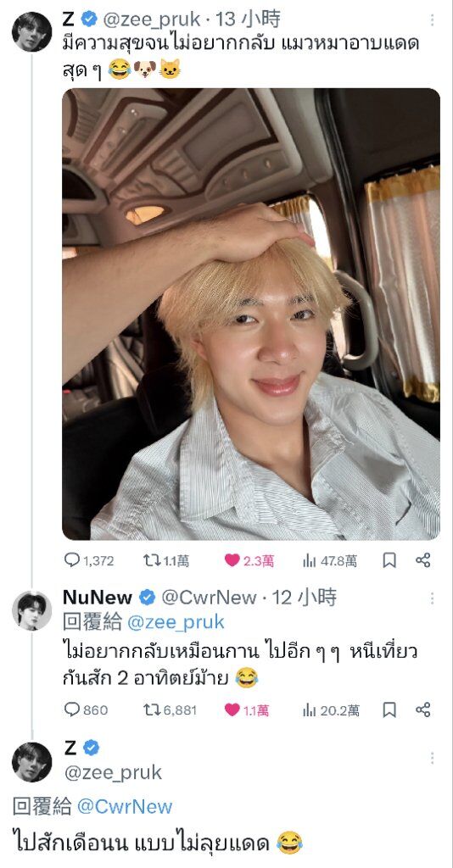Share NuNew's reply tweet
The height and width of the screenshot is (868, 453).
click(x=423, y=709)
